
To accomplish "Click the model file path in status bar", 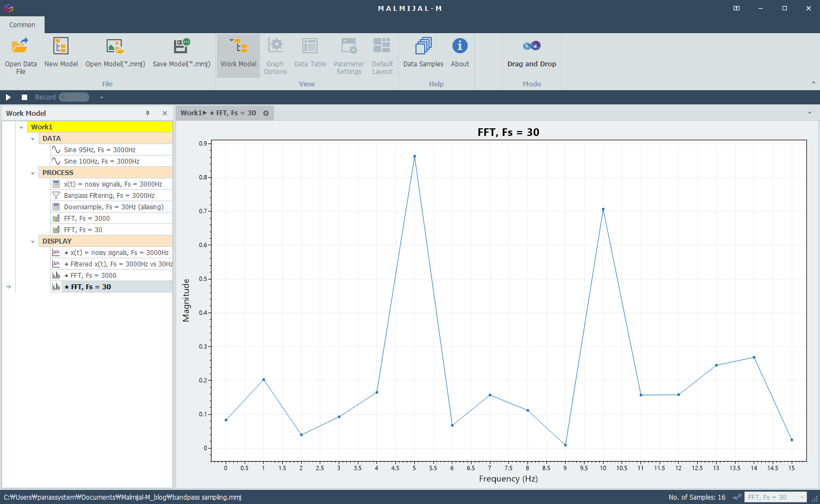I will pyautogui.click(x=122, y=497).
